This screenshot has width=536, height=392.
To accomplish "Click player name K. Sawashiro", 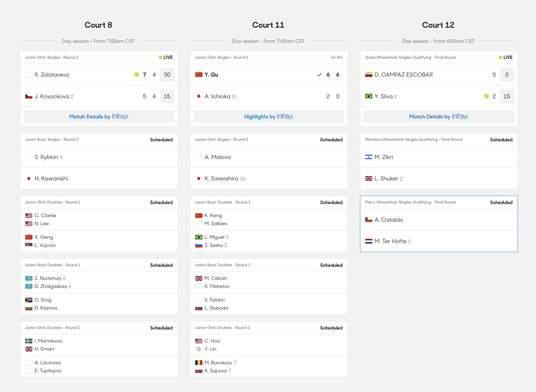I will [x=221, y=178].
